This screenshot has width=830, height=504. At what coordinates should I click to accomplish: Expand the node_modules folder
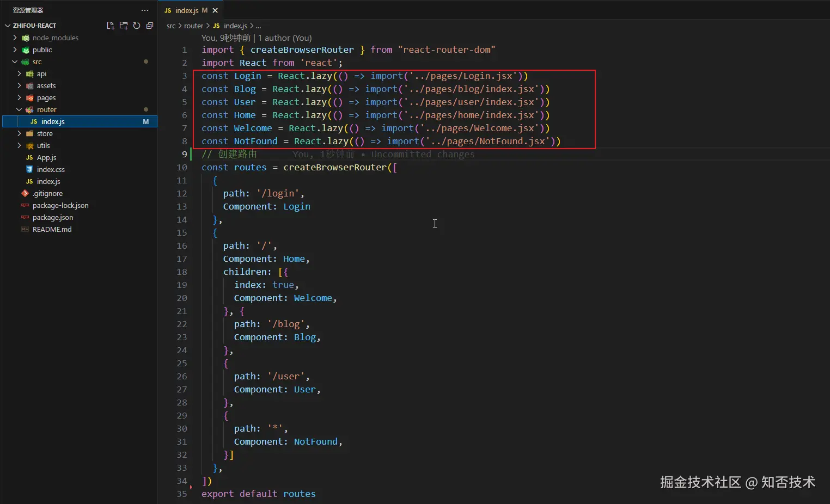click(x=15, y=38)
